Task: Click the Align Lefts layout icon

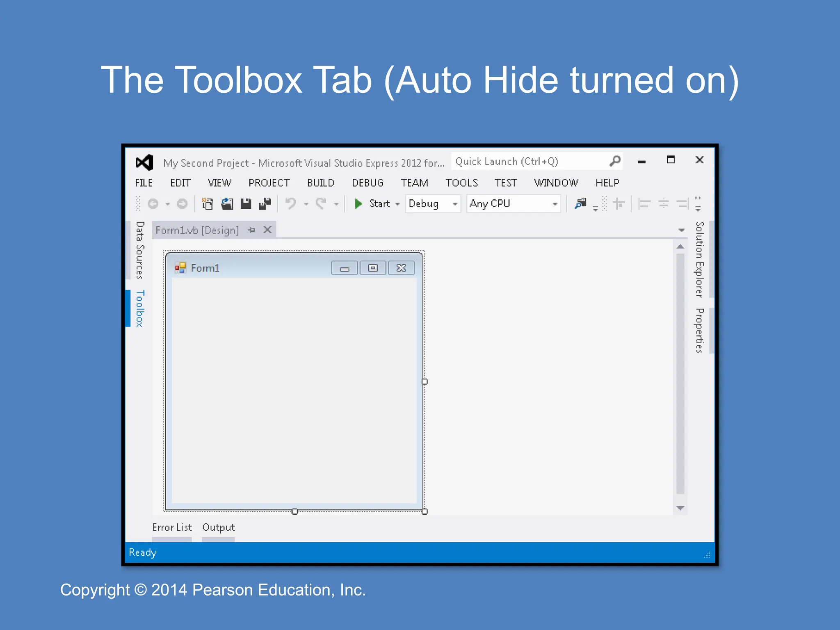Action: pos(644,203)
